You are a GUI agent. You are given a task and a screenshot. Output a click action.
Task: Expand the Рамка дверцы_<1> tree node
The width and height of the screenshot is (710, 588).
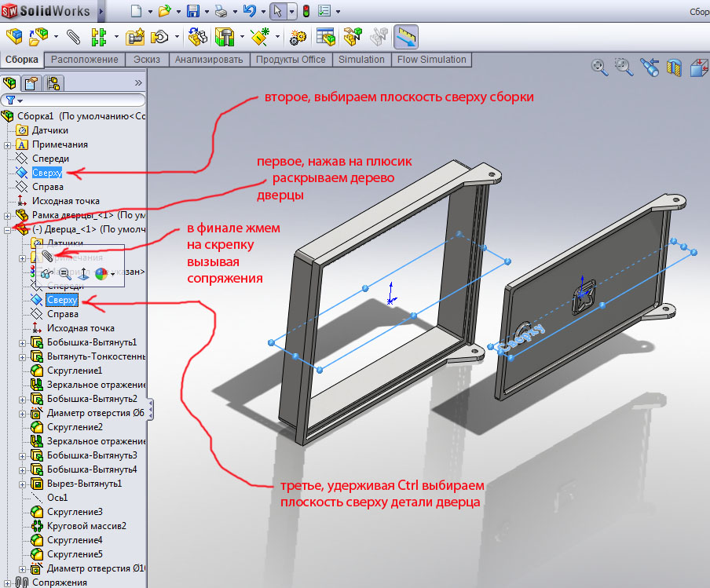7,215
